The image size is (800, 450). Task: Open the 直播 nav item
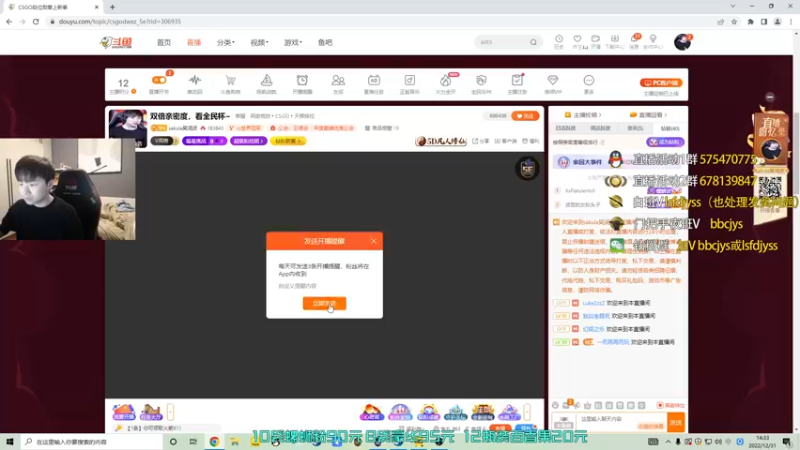click(x=194, y=42)
